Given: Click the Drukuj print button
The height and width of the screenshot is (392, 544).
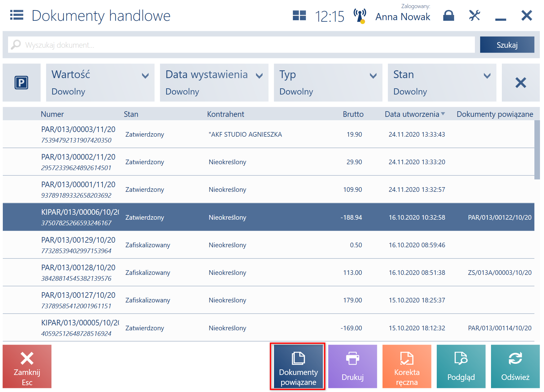Looking at the screenshot, I should coord(352,366).
